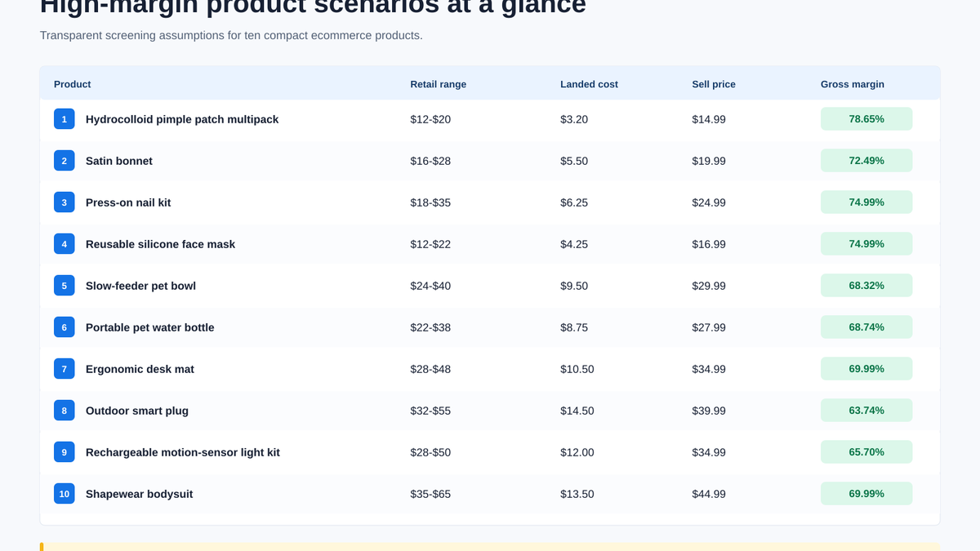Click the $18-$35 retail range cell
This screenshot has width=980, height=551.
[430, 202]
